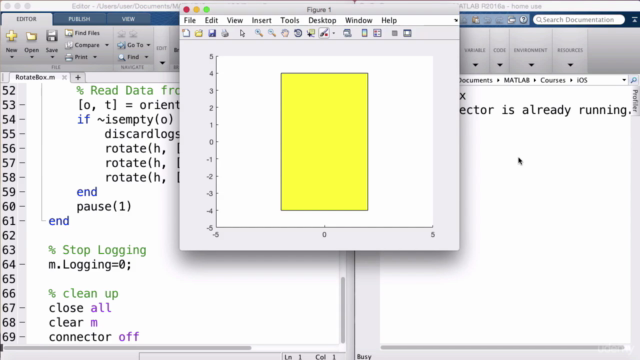Click Find Files button
640x360 pixels.
(x=82, y=33)
